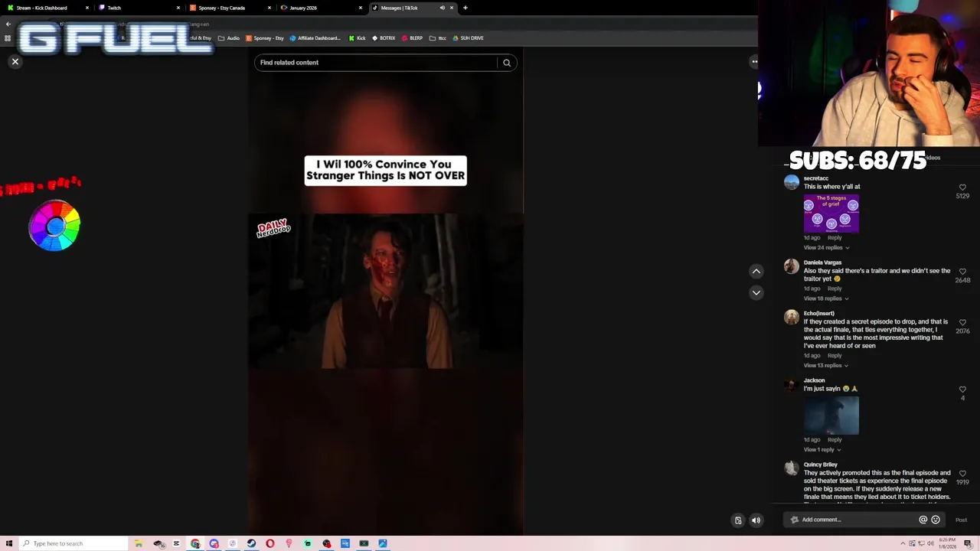The height and width of the screenshot is (551, 980).
Task: Open Jackson's dark comment image
Action: (831, 416)
